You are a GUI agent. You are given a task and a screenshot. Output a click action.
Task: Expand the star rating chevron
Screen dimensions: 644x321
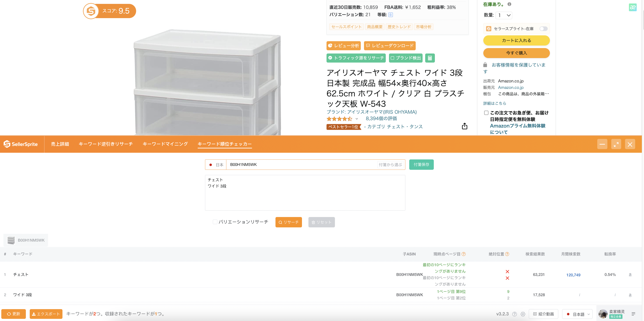pos(357,119)
